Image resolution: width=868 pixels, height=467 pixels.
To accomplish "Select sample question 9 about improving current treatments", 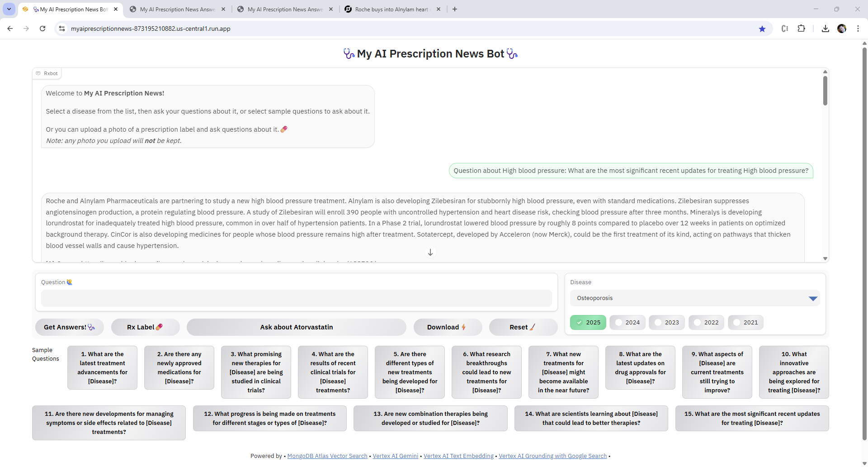I will [x=717, y=372].
